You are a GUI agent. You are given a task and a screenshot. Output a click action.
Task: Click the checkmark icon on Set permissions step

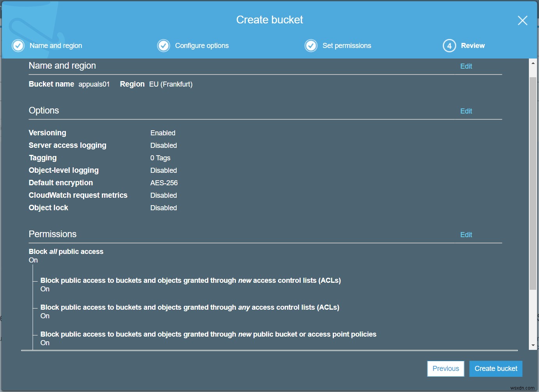(x=311, y=46)
